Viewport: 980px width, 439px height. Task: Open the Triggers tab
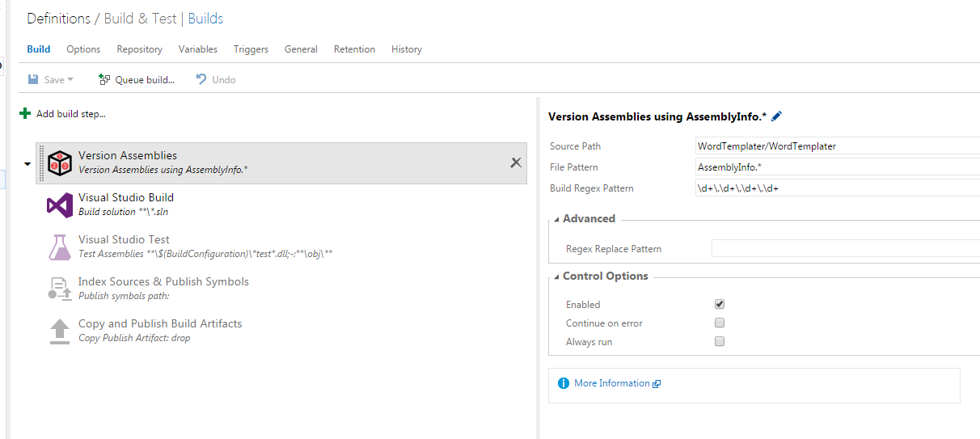[x=251, y=49]
